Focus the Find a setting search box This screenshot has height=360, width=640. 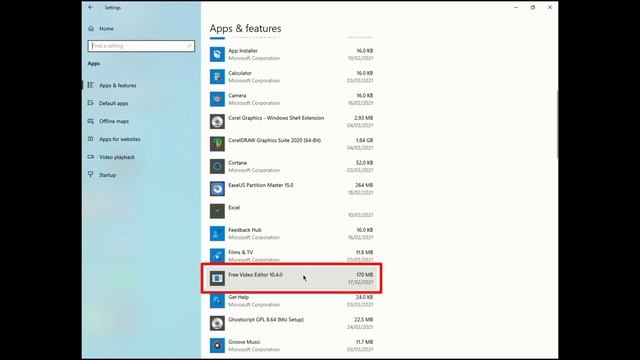click(x=141, y=46)
